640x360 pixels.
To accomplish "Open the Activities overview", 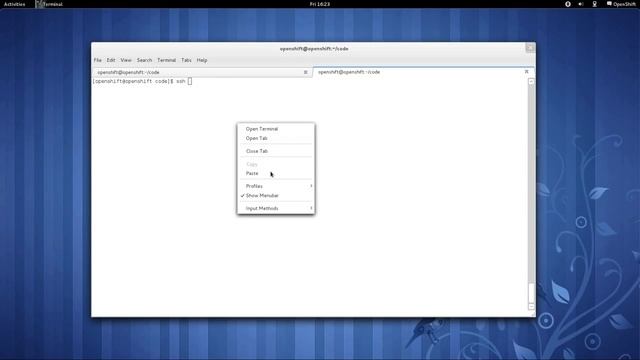I will pyautogui.click(x=14, y=4).
